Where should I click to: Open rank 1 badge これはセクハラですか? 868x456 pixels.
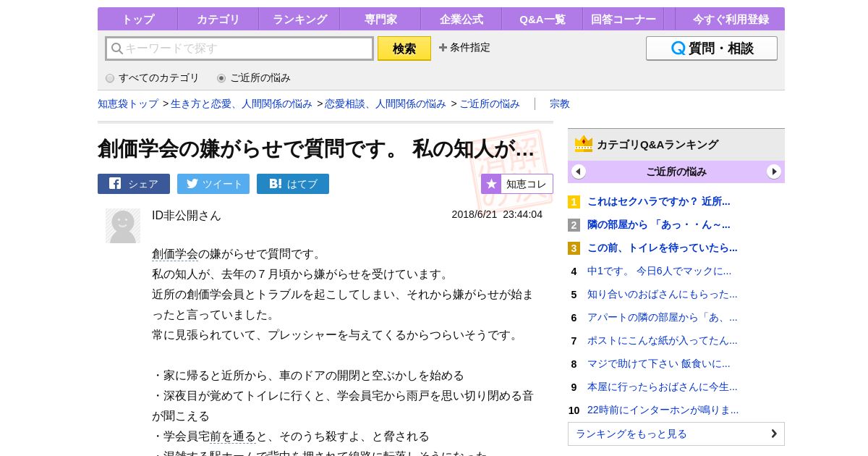pyautogui.click(x=574, y=202)
